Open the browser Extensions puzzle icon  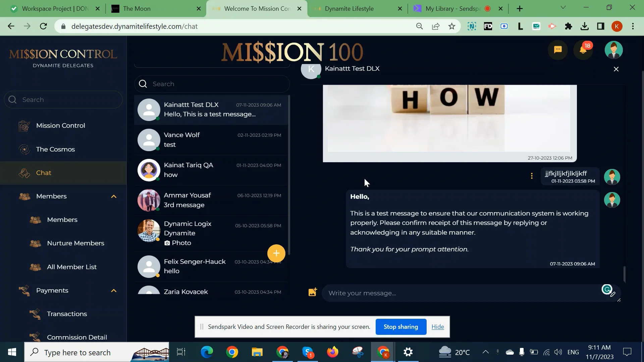pyautogui.click(x=569, y=26)
